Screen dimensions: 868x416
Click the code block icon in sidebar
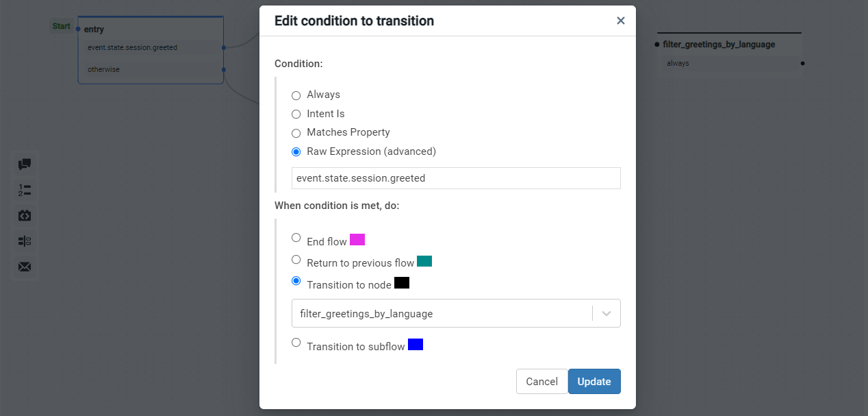25,216
